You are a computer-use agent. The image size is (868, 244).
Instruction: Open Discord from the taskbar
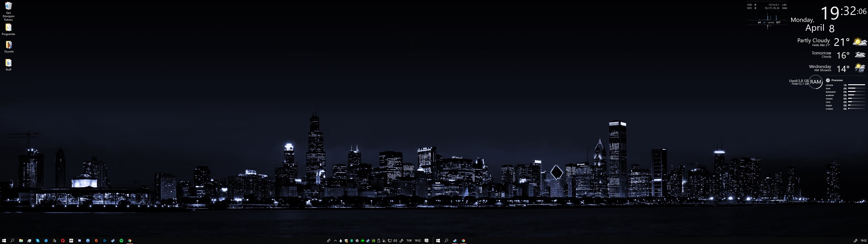click(x=80, y=241)
